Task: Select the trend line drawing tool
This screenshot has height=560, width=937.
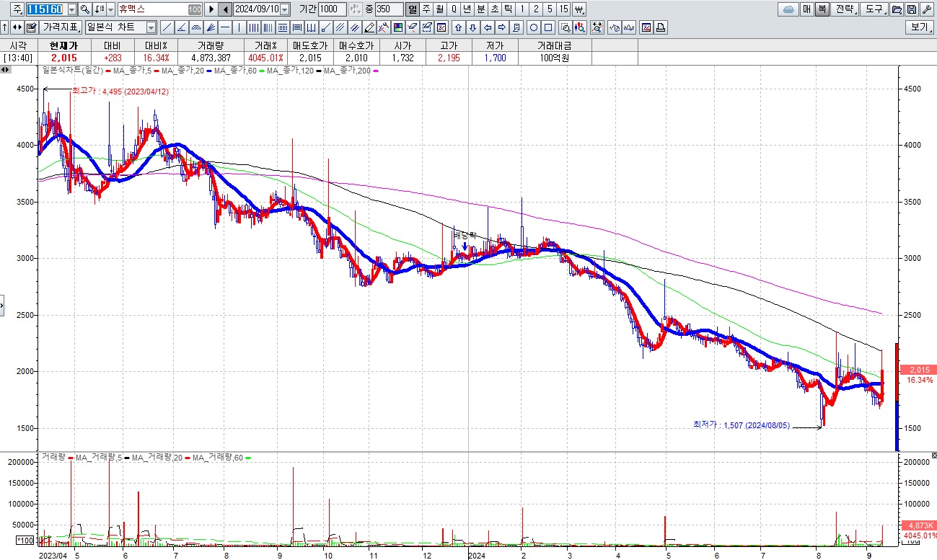Action: [167, 27]
